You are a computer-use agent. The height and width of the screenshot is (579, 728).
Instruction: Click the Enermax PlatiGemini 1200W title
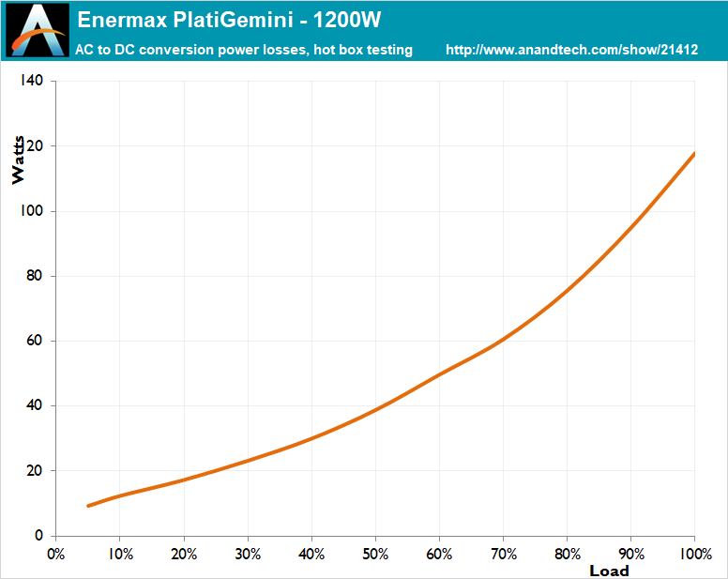point(229,20)
